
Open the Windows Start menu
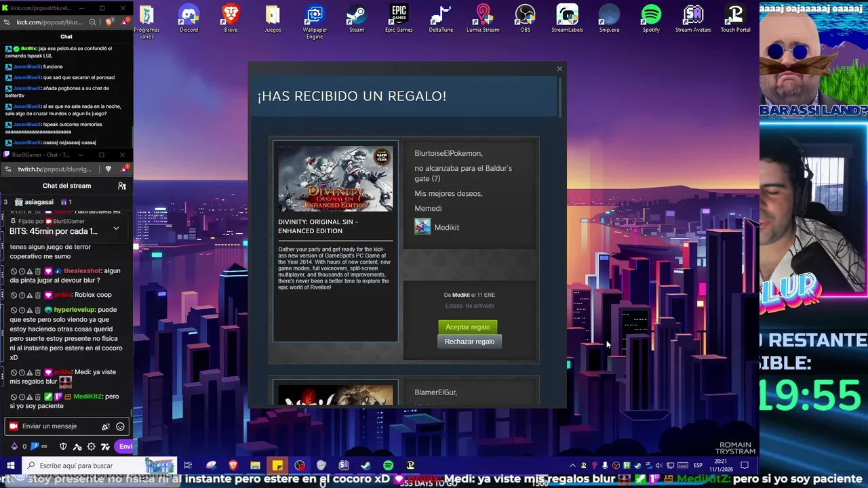11,466
